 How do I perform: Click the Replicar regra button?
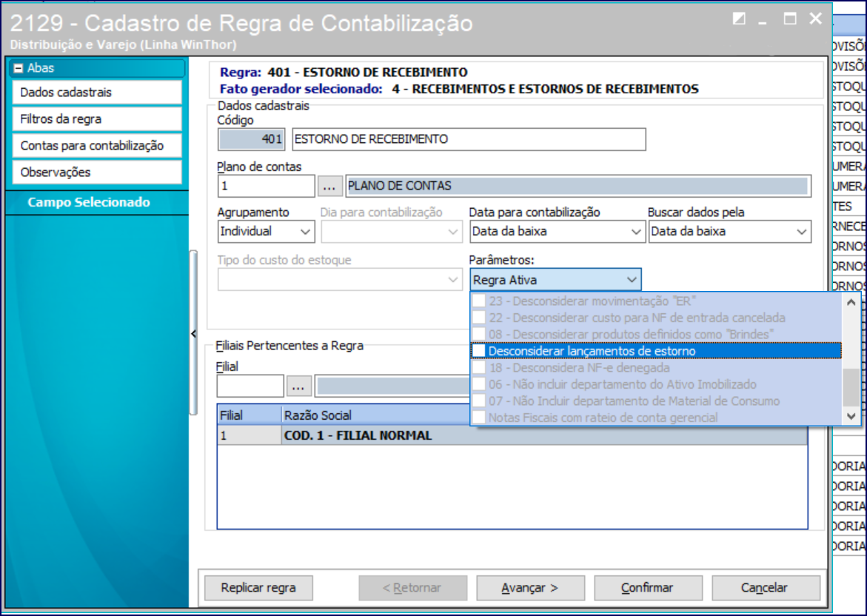pos(258,588)
